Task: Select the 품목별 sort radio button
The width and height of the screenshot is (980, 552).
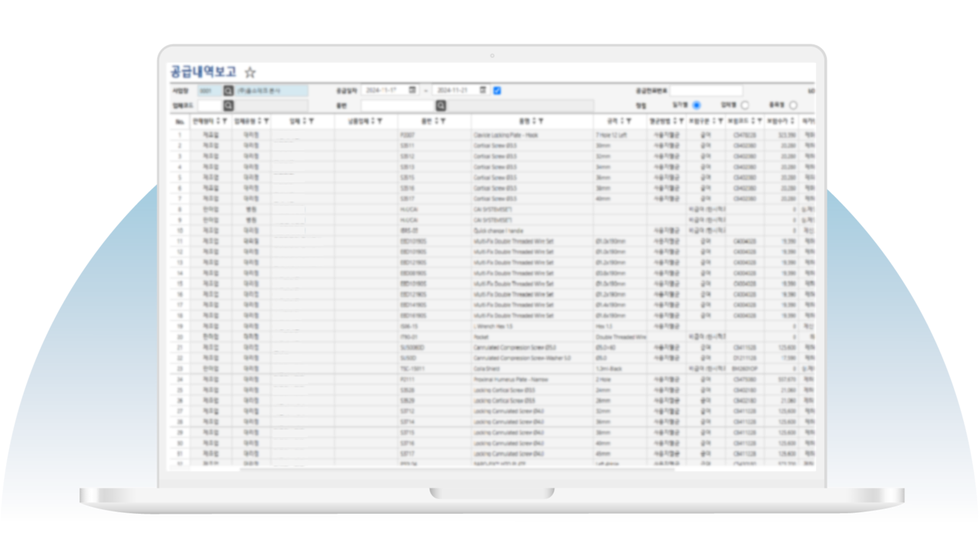Action: tap(792, 106)
